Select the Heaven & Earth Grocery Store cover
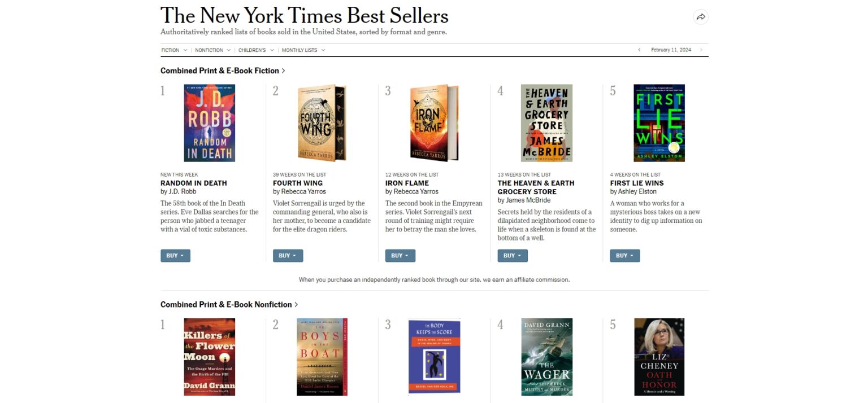This screenshot has width=868, height=403. click(x=546, y=123)
